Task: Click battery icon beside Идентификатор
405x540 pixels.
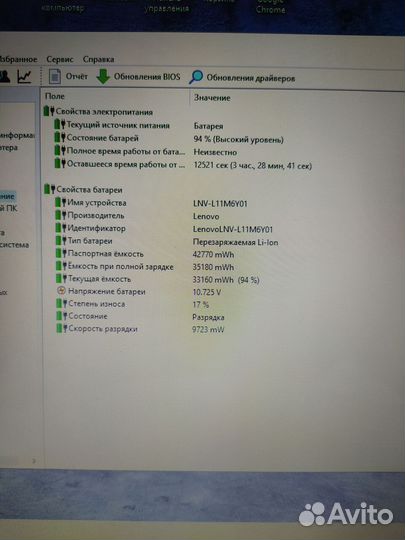Action: click(61, 228)
